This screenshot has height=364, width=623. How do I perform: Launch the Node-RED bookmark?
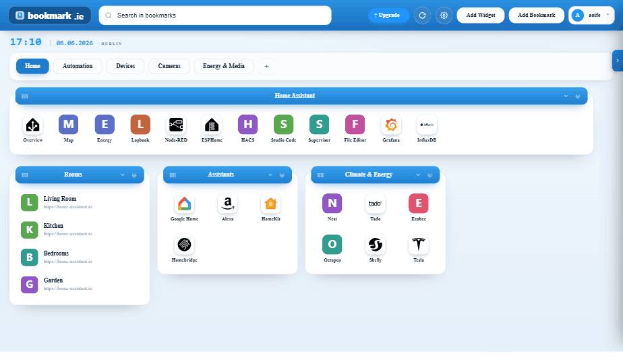(176, 125)
